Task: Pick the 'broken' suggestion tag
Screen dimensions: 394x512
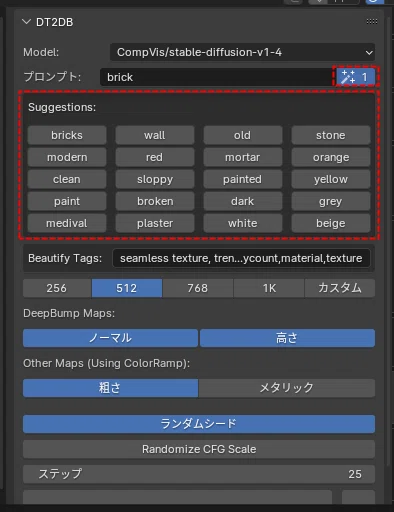Action: tap(155, 201)
